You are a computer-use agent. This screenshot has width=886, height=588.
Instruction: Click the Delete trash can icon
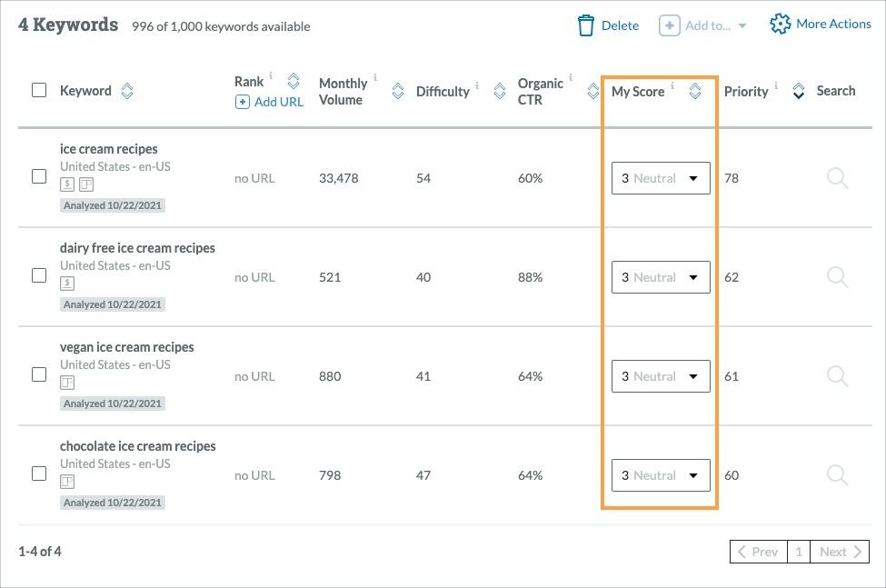587,25
